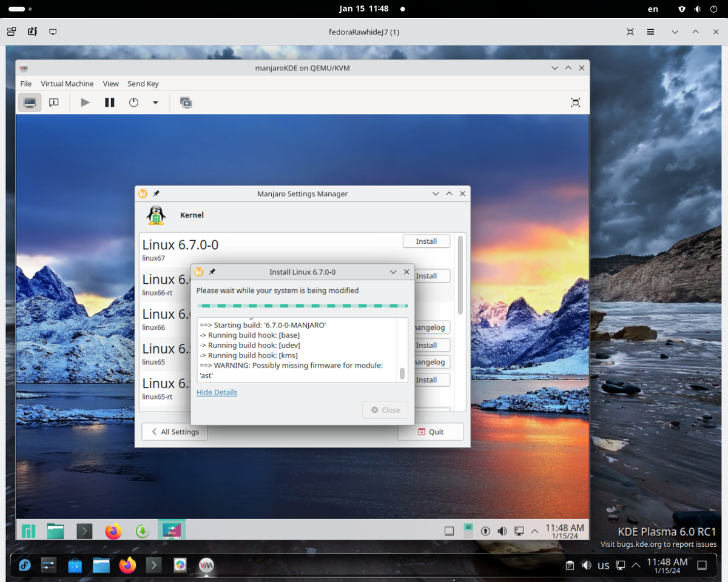Go back to All Settings
728x582 pixels.
[175, 432]
